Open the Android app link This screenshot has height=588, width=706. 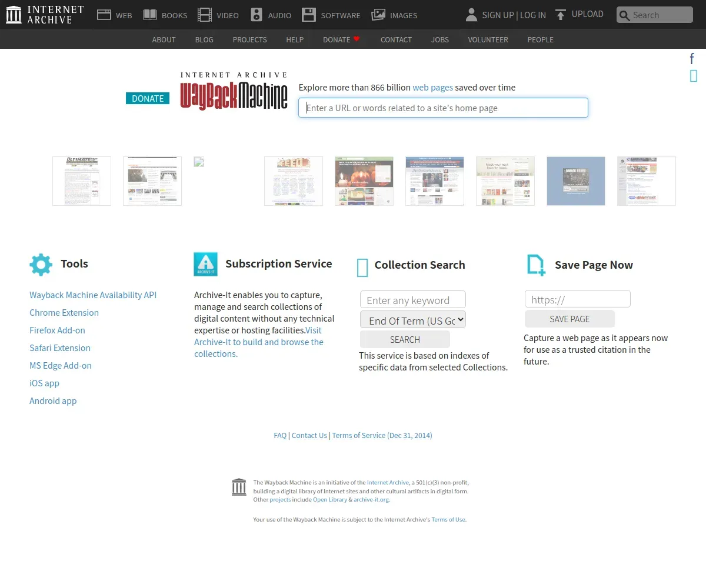click(53, 400)
